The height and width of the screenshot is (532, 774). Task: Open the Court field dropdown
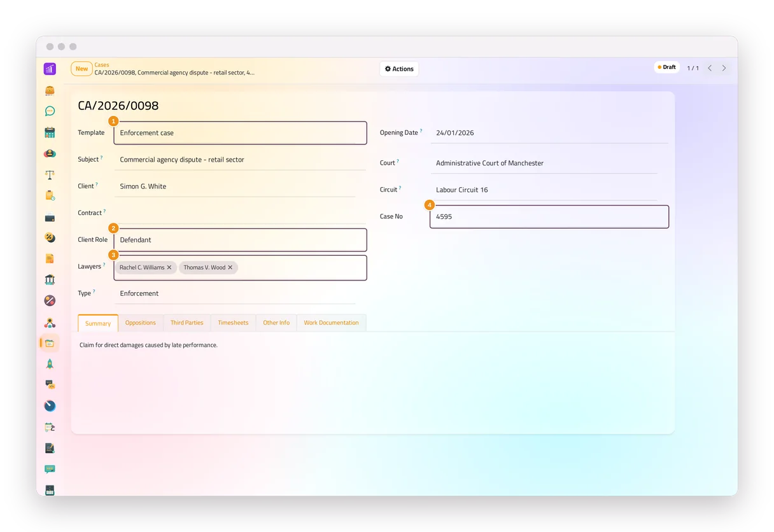[x=544, y=163]
